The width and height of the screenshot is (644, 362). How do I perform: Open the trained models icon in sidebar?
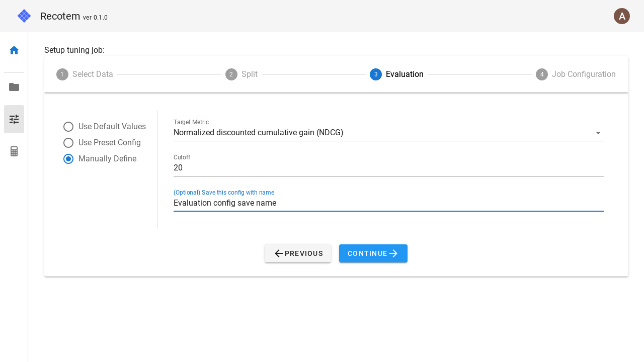pos(14,151)
